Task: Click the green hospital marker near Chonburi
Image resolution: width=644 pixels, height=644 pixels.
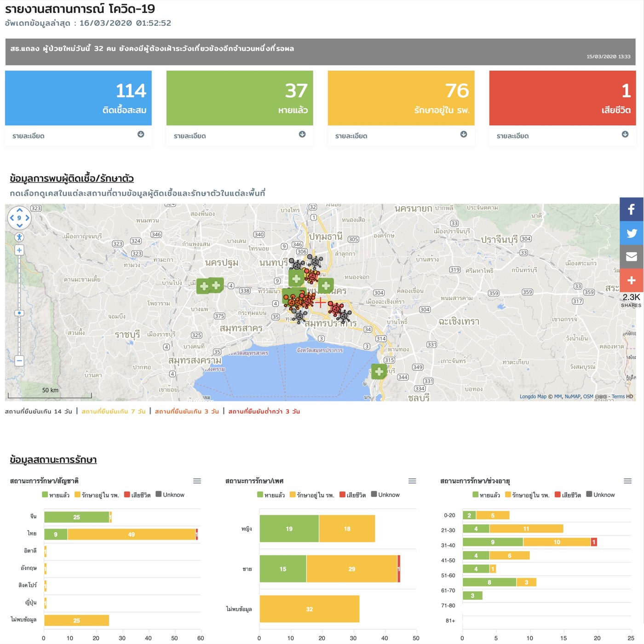Action: [x=379, y=371]
